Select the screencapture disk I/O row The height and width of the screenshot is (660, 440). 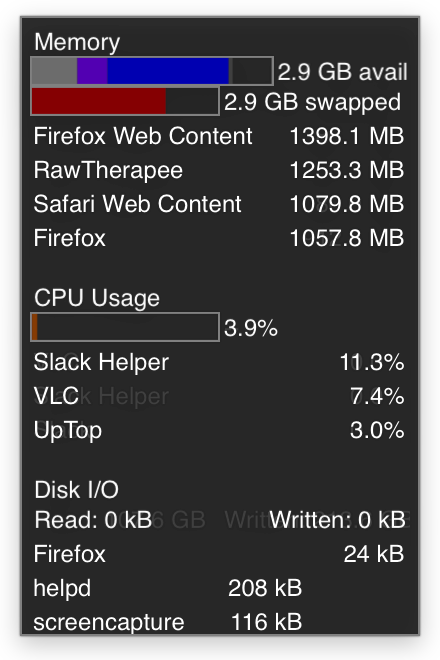click(x=168, y=622)
